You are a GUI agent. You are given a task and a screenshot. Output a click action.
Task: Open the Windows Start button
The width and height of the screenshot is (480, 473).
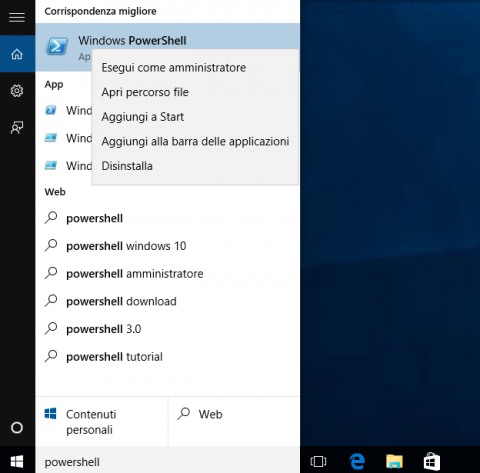(17, 462)
